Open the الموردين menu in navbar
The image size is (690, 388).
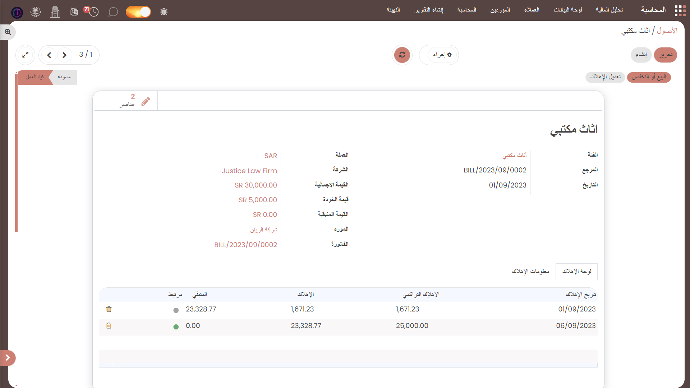(x=500, y=10)
